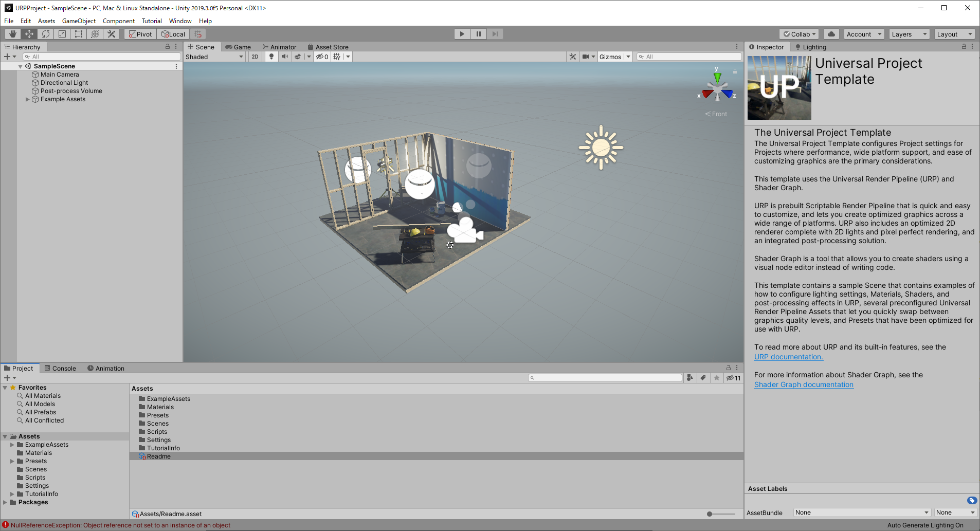The image size is (980, 531).
Task: Open the Layout dropdown
Action: 954,34
